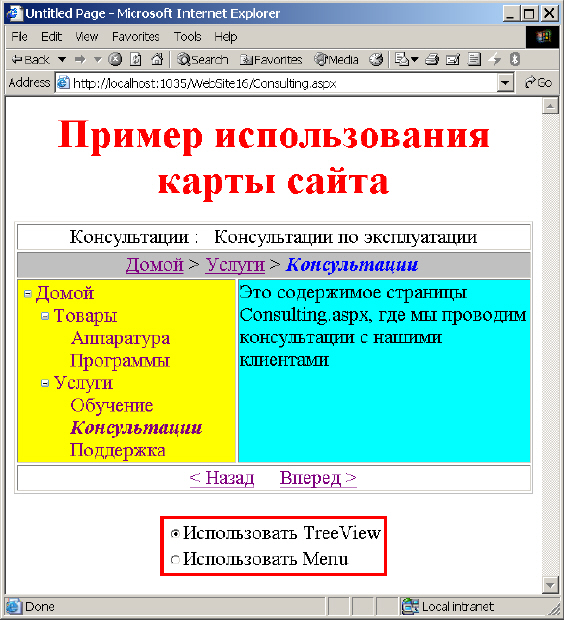Screen dimensions: 564x620
Task: Open the Search toolbar button
Action: click(x=203, y=60)
